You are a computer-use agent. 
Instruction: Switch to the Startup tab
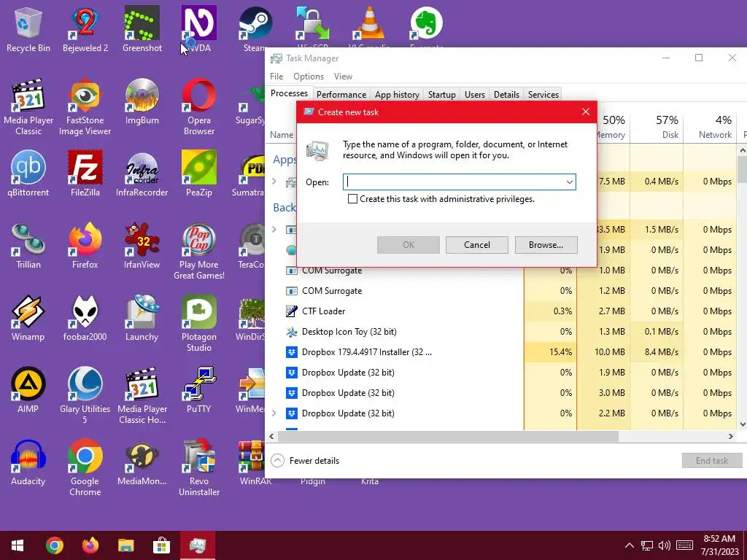(x=441, y=94)
